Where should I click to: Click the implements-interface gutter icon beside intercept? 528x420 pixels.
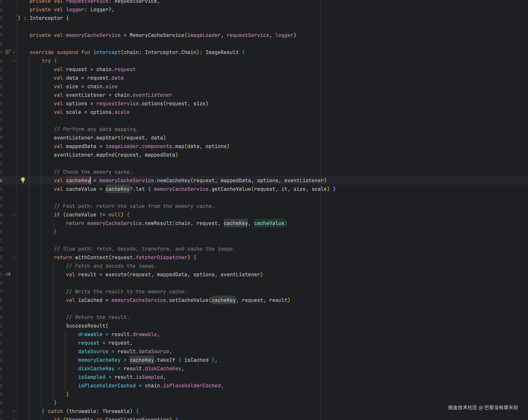8,52
